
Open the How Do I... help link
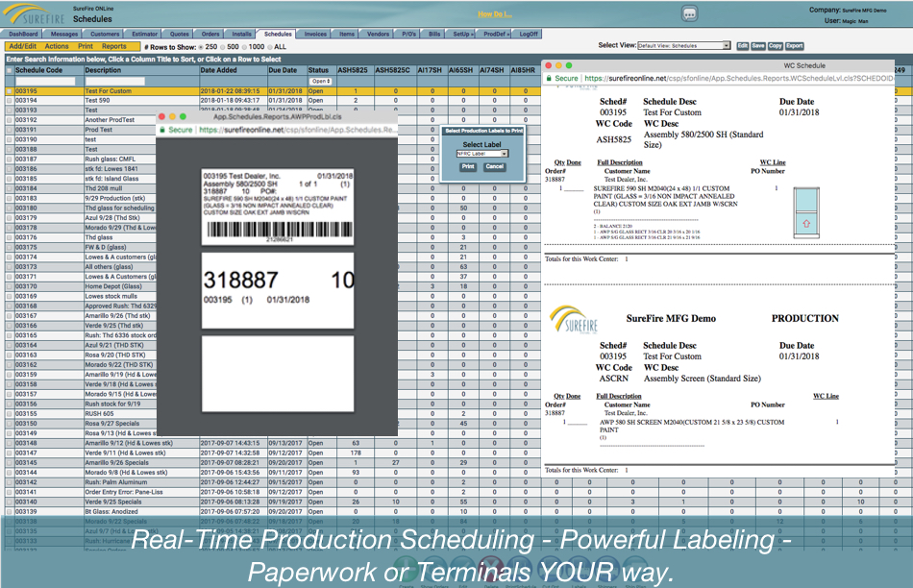click(x=495, y=14)
